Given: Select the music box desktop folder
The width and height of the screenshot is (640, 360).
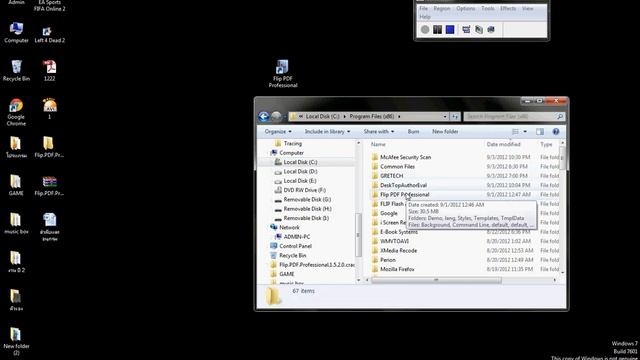Looking at the screenshot, I should pyautogui.click(x=16, y=224).
